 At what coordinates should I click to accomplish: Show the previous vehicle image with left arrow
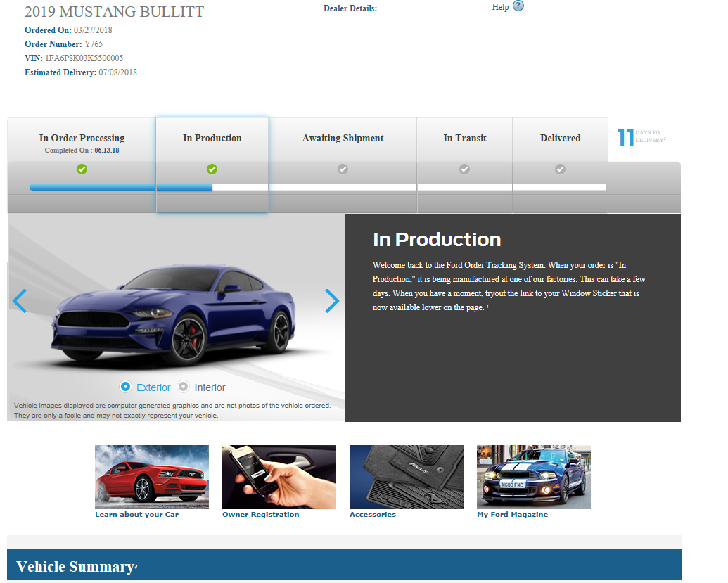[x=20, y=301]
